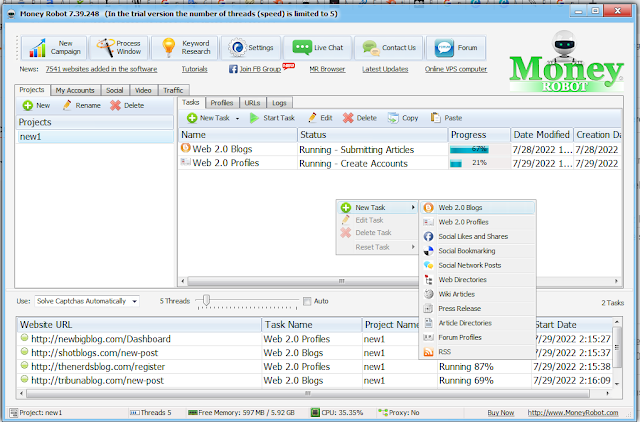
Task: Open the Online VPS computer link
Action: pyautogui.click(x=456, y=69)
